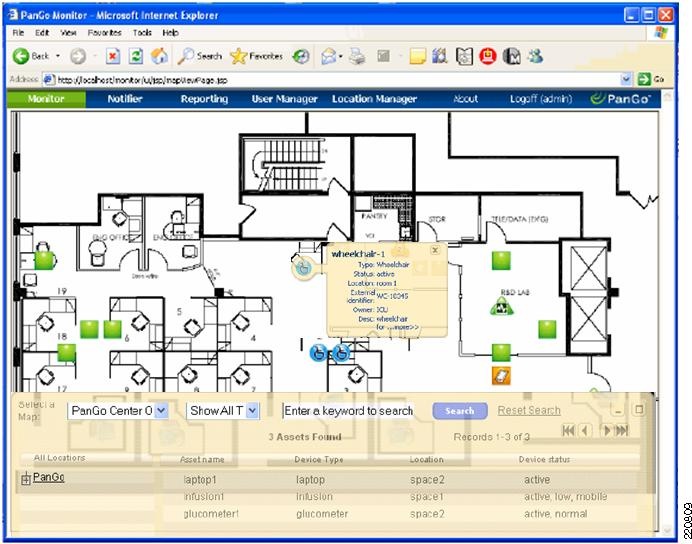Viewport: 692px width, 544px height.
Task: Click the Asset name column header
Action: click(x=202, y=459)
